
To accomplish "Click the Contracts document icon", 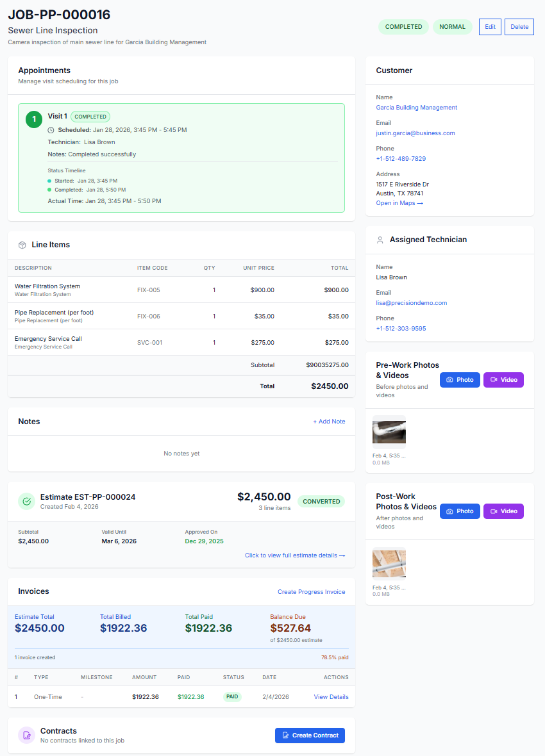I will 26,735.
